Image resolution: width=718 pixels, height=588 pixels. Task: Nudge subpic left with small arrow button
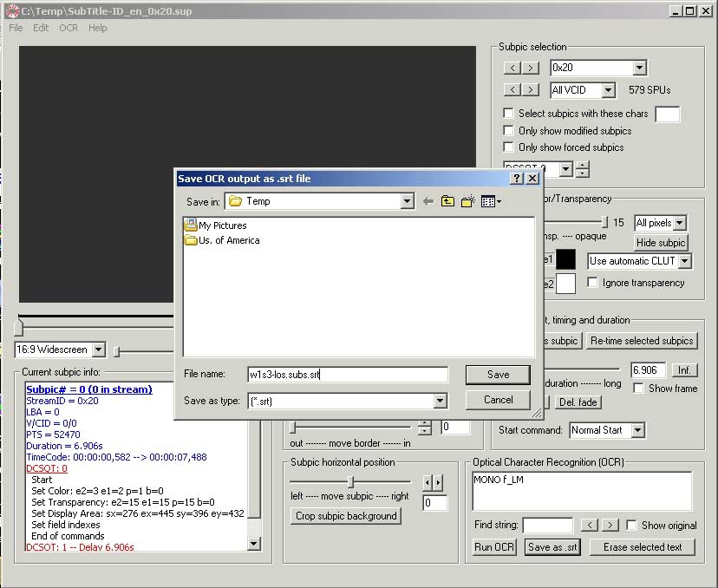[428, 482]
